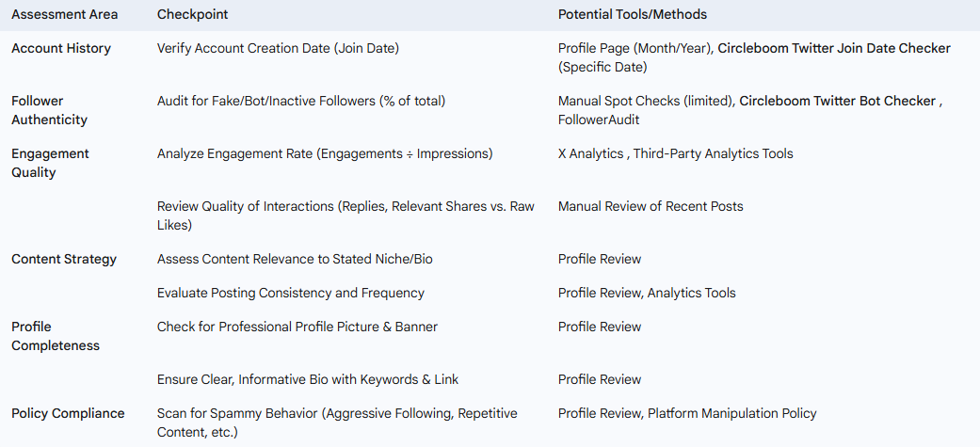This screenshot has height=447, width=980.
Task: Click the Content Strategy area cell
Action: [64, 259]
